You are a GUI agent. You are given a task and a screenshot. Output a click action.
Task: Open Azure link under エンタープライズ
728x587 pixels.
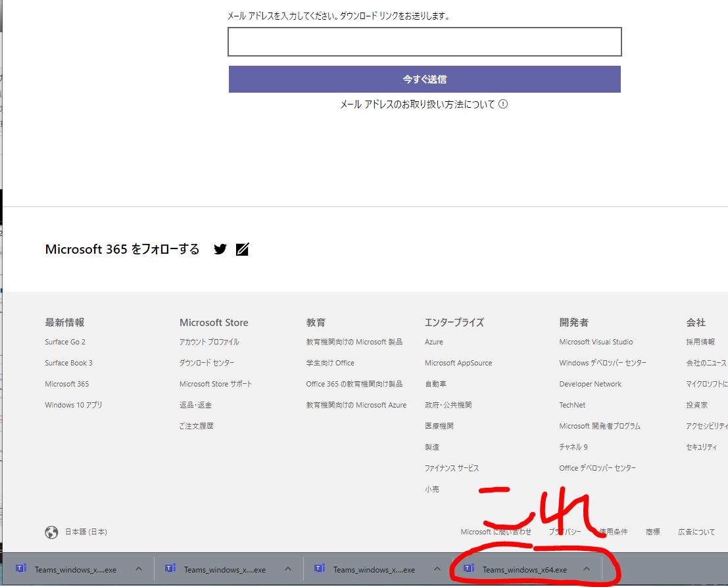pos(434,342)
